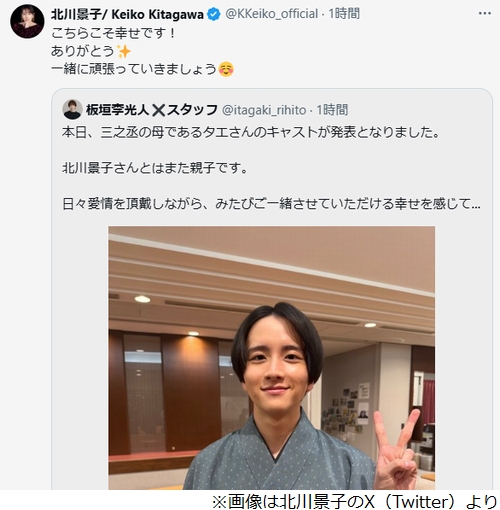Open the @KKeiko_official handle link
This screenshot has height=510, width=500.
[272, 14]
